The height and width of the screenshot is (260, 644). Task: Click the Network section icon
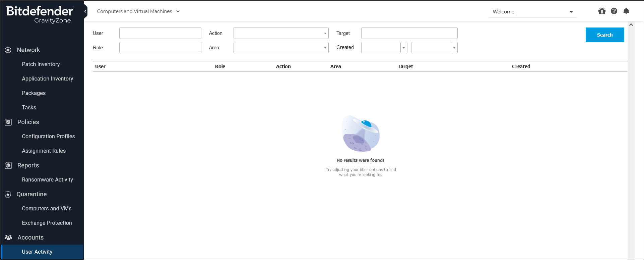tap(8, 50)
